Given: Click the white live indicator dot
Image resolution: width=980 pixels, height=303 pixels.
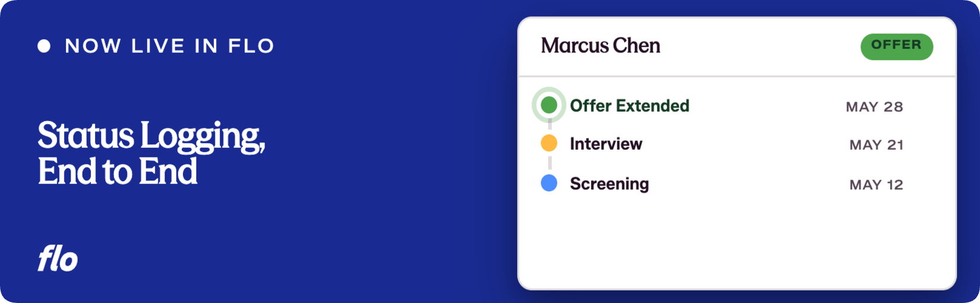Looking at the screenshot, I should coord(44,46).
